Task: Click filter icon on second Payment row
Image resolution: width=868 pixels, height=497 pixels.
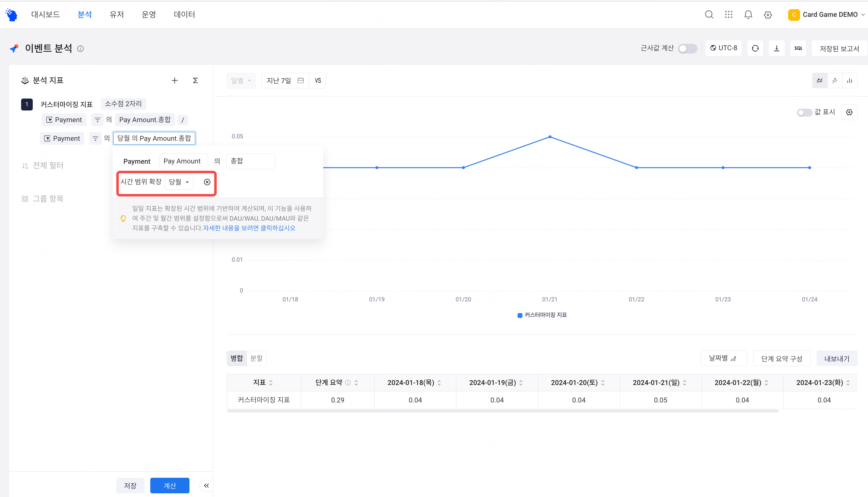Action: point(95,138)
